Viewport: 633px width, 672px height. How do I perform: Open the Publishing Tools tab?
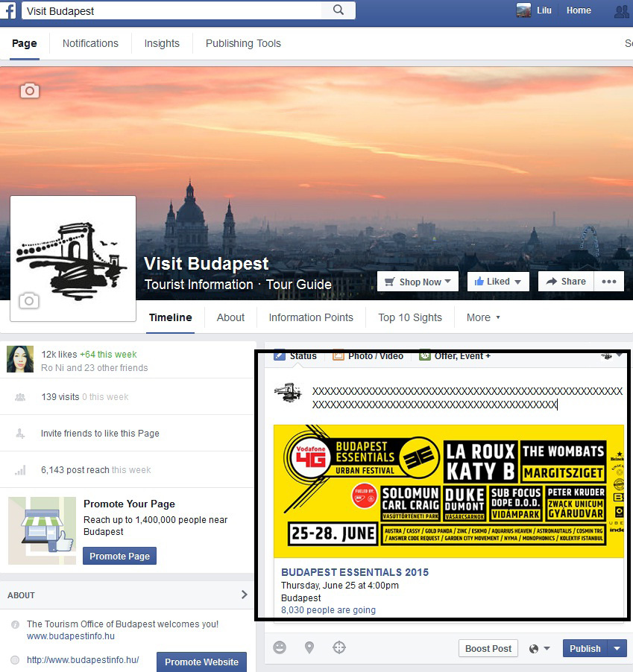point(243,43)
